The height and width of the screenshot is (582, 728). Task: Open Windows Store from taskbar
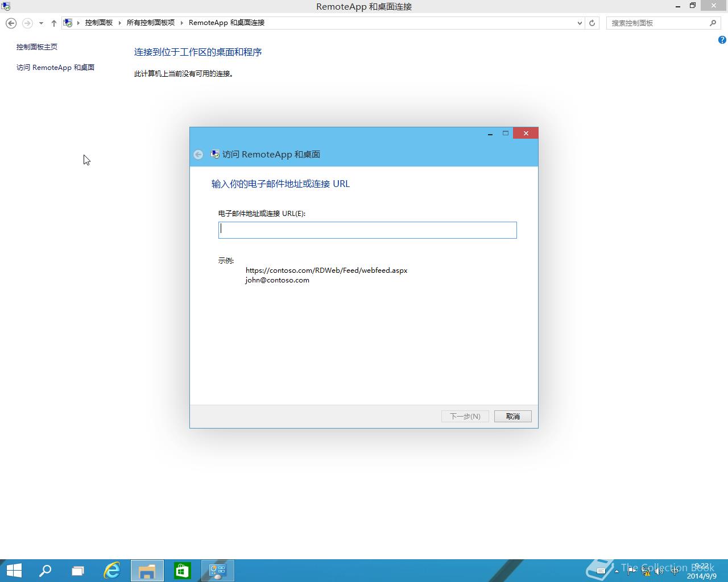coord(183,571)
